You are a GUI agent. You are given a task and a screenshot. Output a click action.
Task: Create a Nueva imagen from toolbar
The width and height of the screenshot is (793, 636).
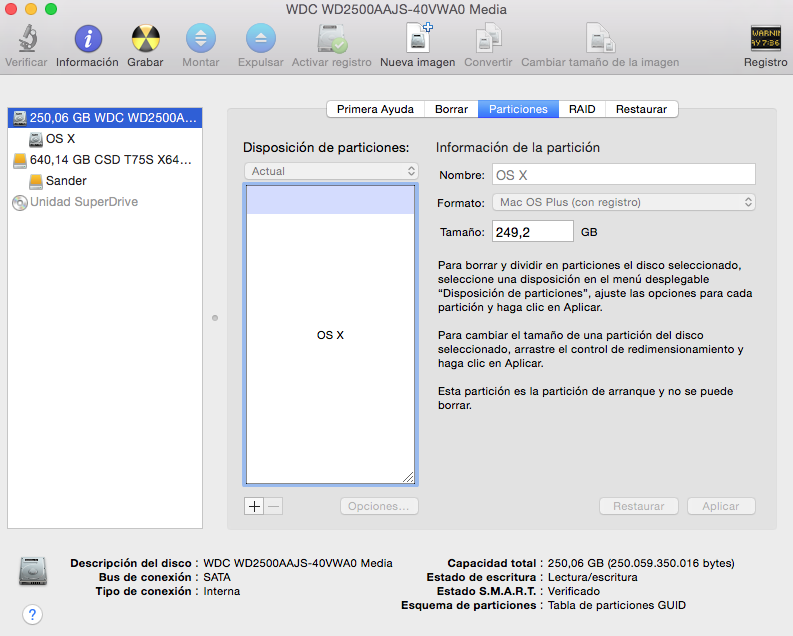[x=419, y=37]
